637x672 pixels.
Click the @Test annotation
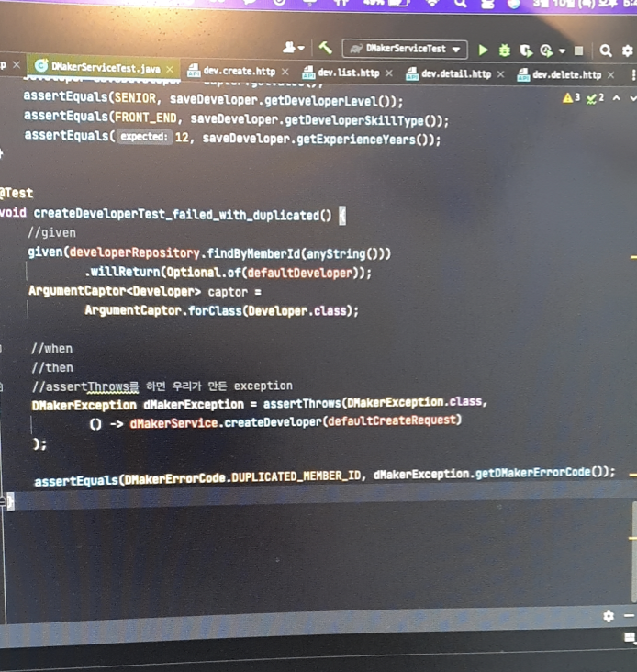point(17,194)
